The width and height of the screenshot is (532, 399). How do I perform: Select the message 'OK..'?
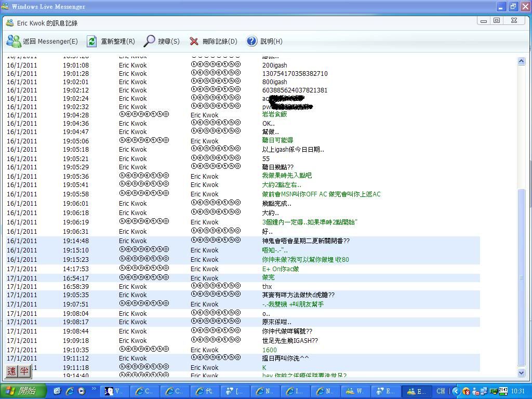click(x=269, y=123)
